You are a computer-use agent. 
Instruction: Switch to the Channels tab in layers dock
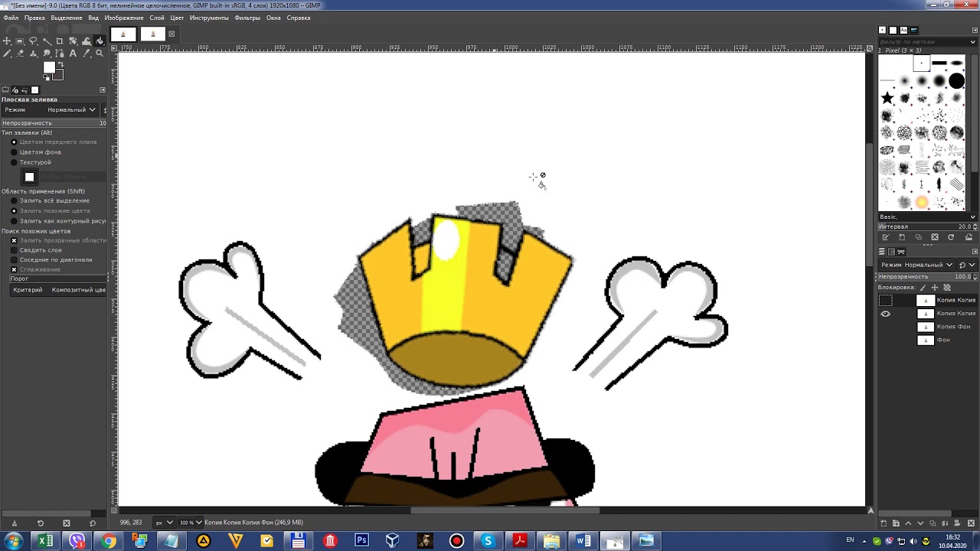[x=891, y=252]
